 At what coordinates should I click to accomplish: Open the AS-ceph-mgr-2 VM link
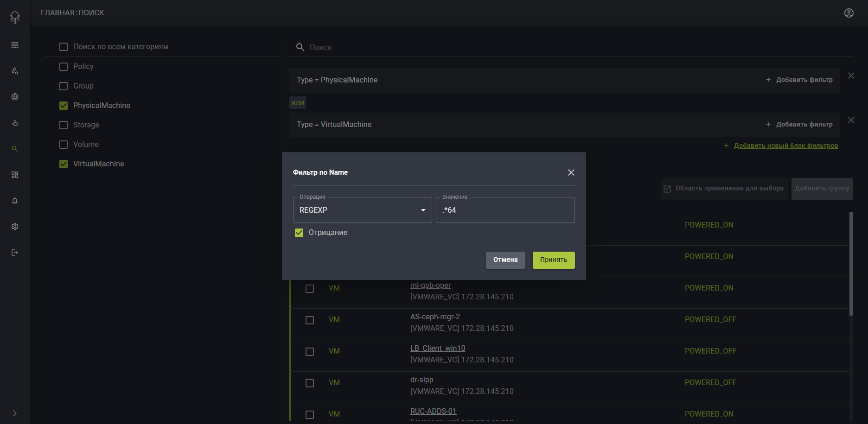pyautogui.click(x=435, y=317)
